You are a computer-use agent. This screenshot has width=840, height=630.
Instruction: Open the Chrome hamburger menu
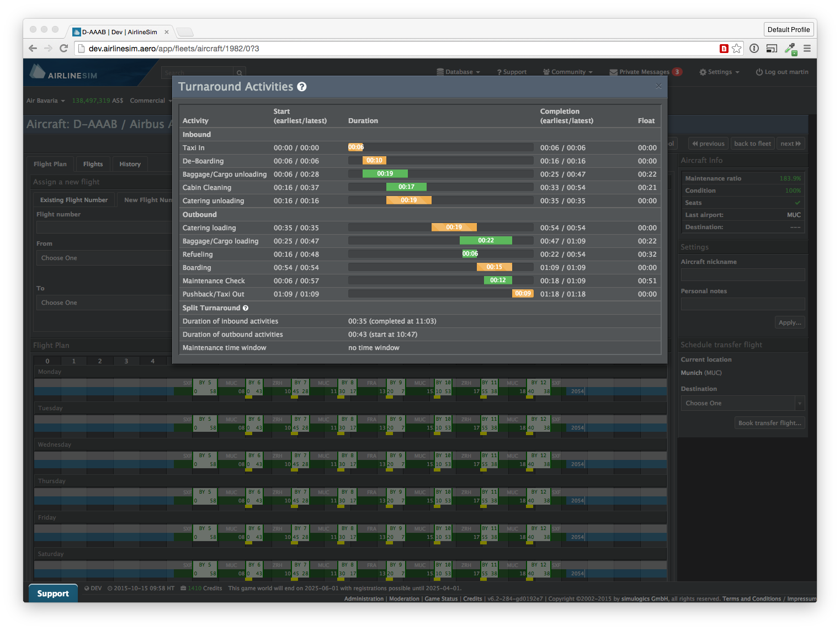807,49
